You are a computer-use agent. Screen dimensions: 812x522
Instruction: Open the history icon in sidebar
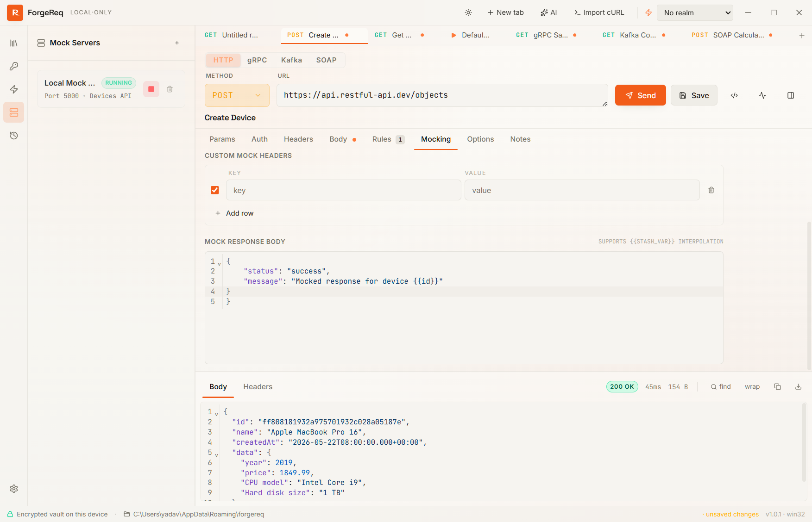tap(14, 136)
